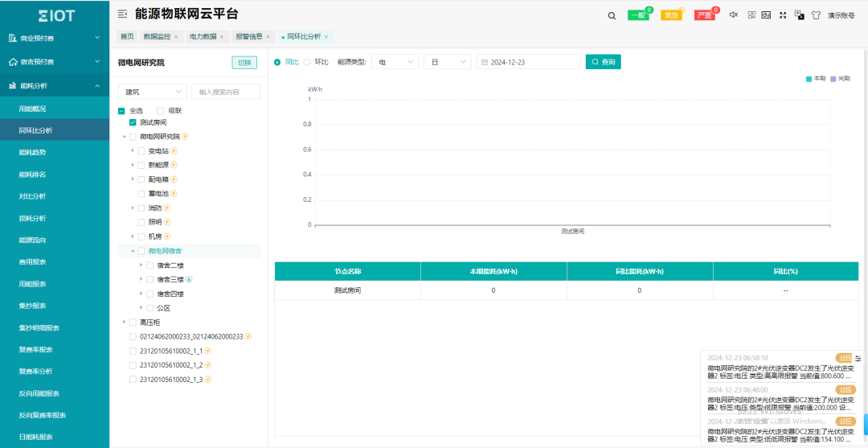This screenshot has width=868, height=448.
Task: Click the lightning icon beside 新能源
Action: click(x=174, y=165)
